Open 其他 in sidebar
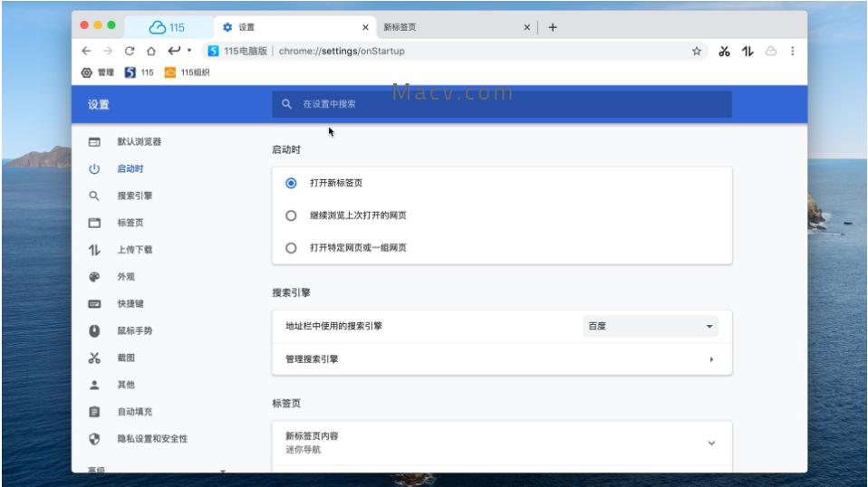The image size is (868, 487). pos(126,385)
